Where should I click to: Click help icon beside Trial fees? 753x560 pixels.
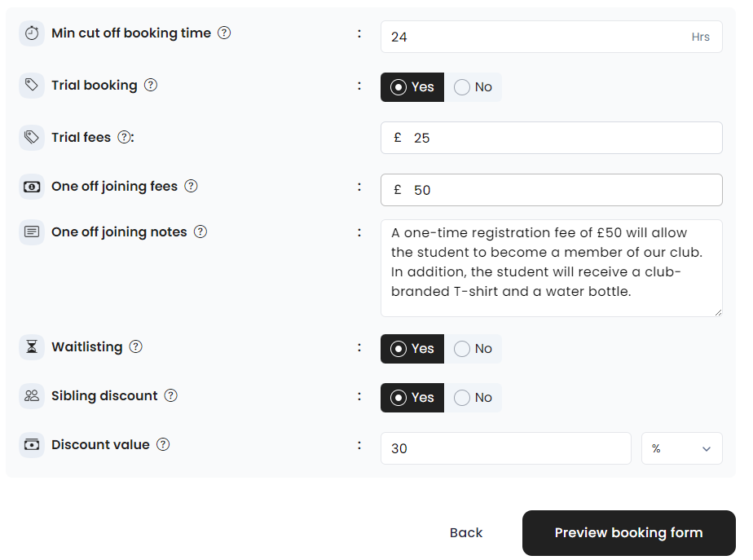pyautogui.click(x=124, y=138)
